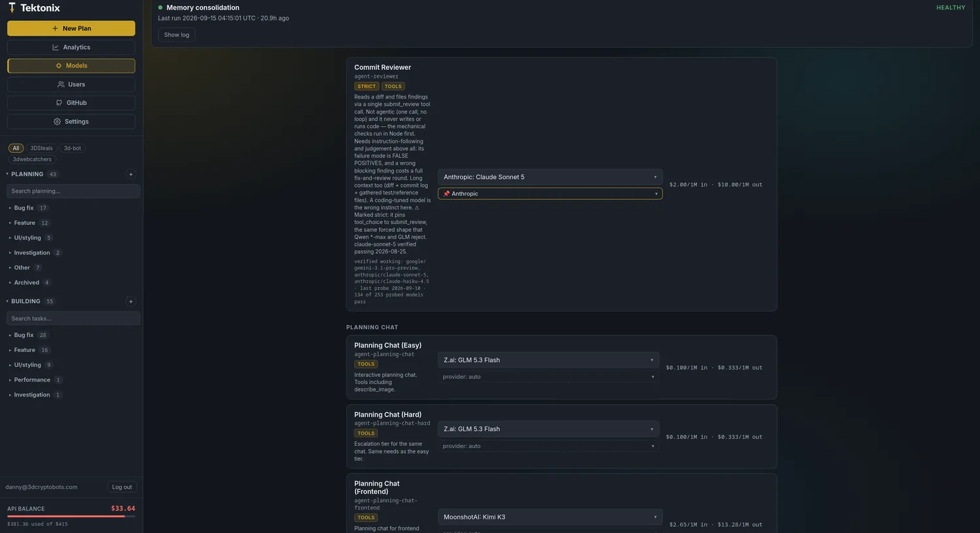Log out of the account
Image resolution: width=980 pixels, height=533 pixels.
pyautogui.click(x=122, y=487)
